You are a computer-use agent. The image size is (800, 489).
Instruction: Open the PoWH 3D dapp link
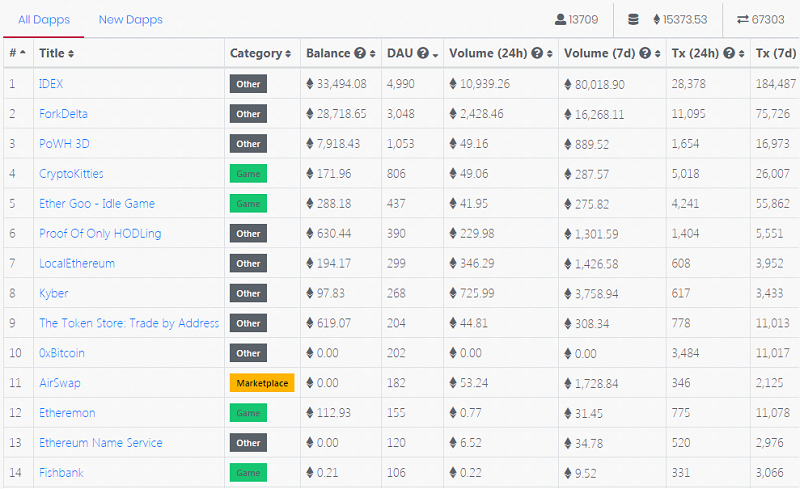64,143
